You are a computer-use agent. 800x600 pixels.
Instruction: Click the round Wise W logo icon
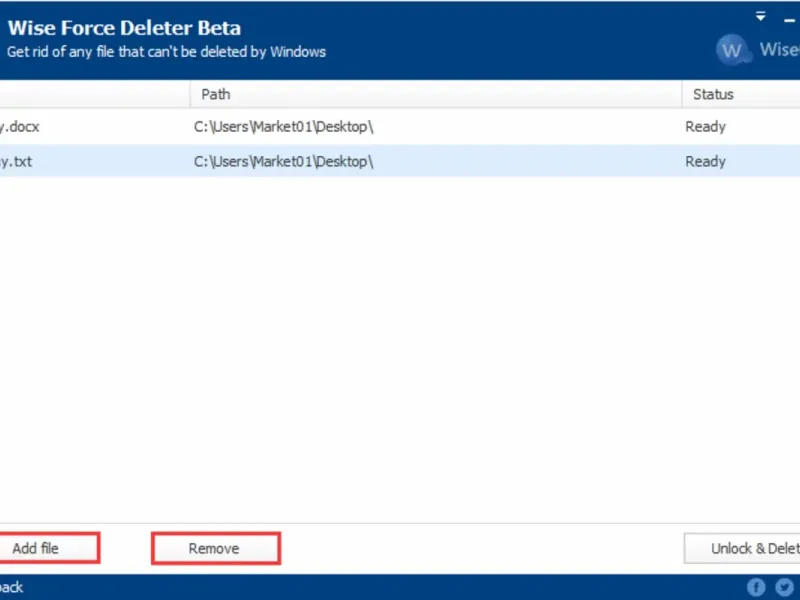pyautogui.click(x=732, y=50)
